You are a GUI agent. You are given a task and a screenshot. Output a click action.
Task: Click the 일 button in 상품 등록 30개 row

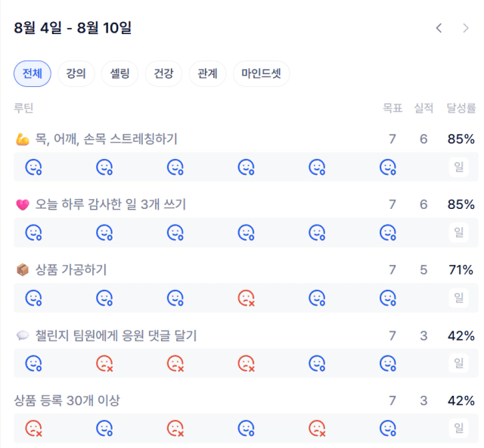tap(459, 428)
